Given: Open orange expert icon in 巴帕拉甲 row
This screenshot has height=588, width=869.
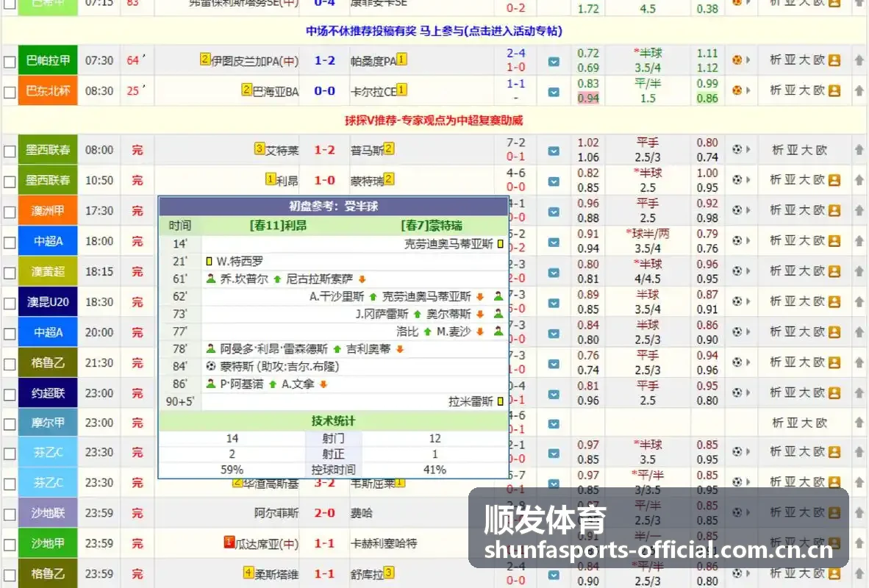Looking at the screenshot, I should point(834,60).
